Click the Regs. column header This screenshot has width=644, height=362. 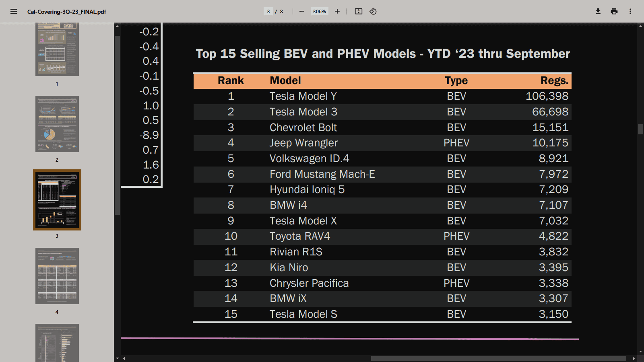(554, 81)
